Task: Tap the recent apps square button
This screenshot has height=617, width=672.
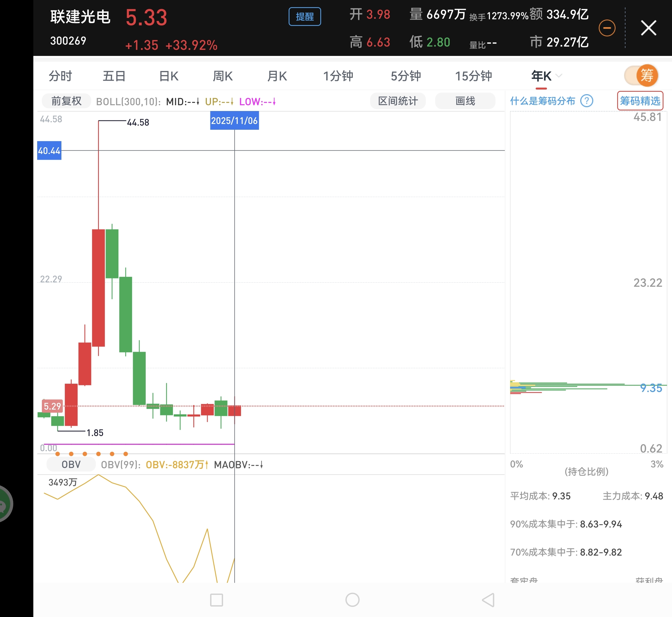Action: (216, 600)
